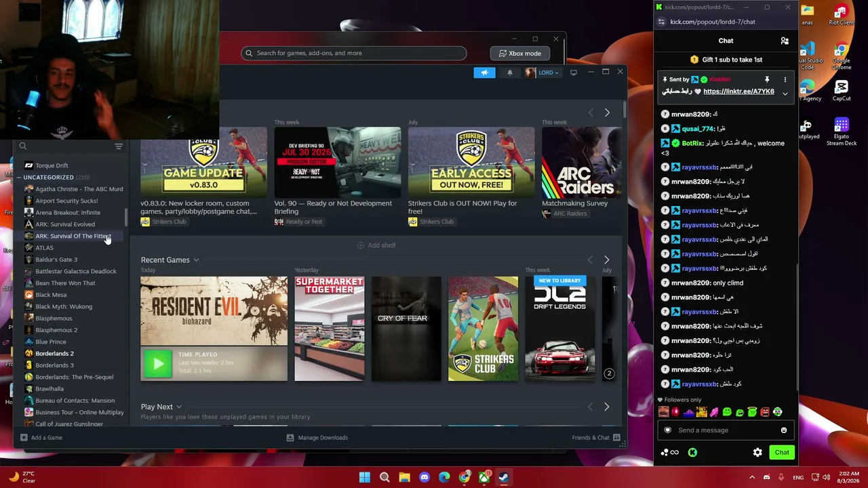Open Drift Legends 2 game tile
868x488 pixels.
[x=560, y=329]
